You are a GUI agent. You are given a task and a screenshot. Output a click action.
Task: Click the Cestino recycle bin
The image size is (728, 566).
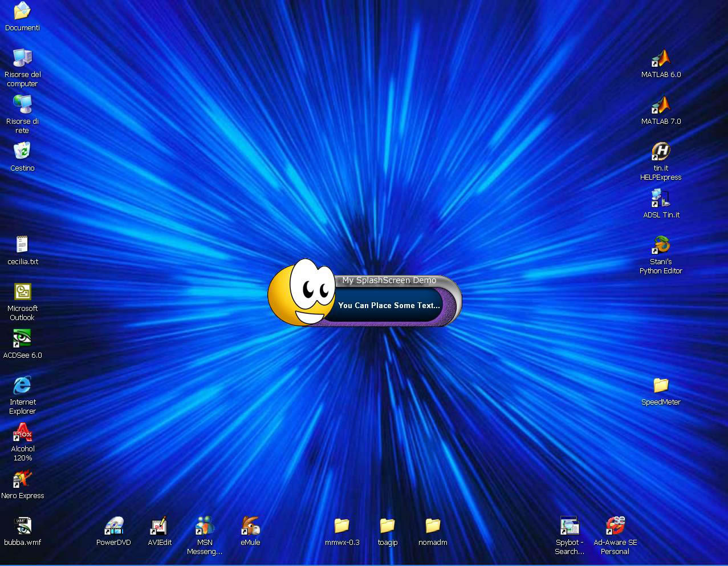pyautogui.click(x=22, y=152)
